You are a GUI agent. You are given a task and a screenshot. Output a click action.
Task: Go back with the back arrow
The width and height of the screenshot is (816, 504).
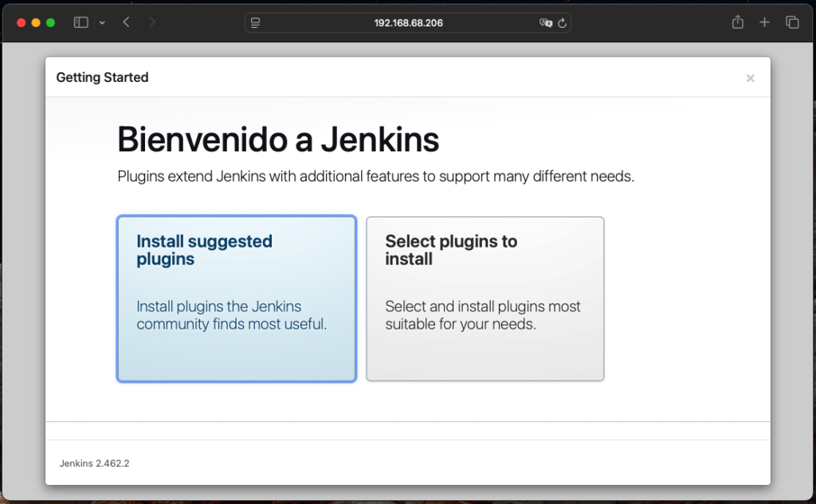[x=126, y=22]
